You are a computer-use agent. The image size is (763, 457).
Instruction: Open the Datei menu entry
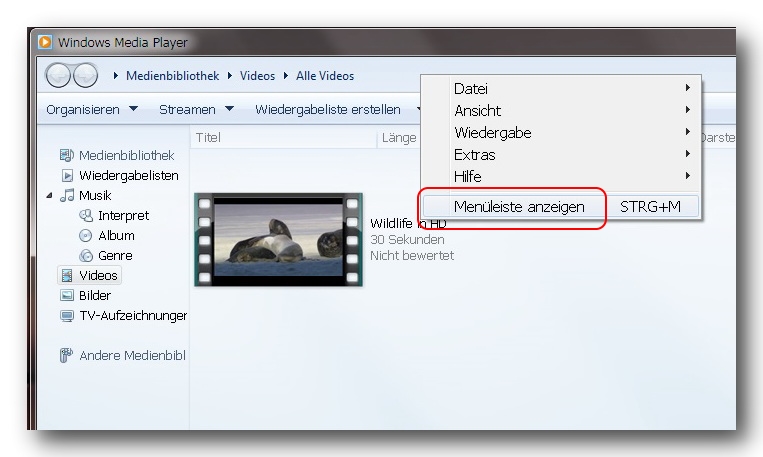tap(561, 89)
